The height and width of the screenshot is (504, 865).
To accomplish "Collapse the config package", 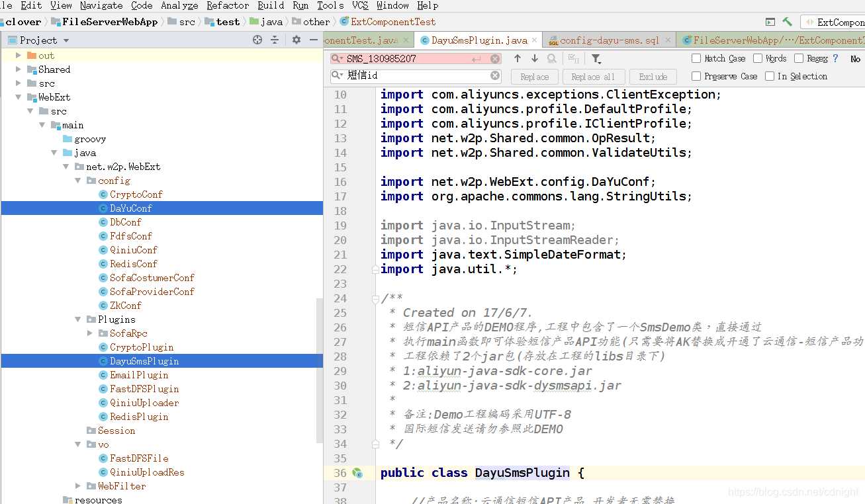I will (78, 181).
